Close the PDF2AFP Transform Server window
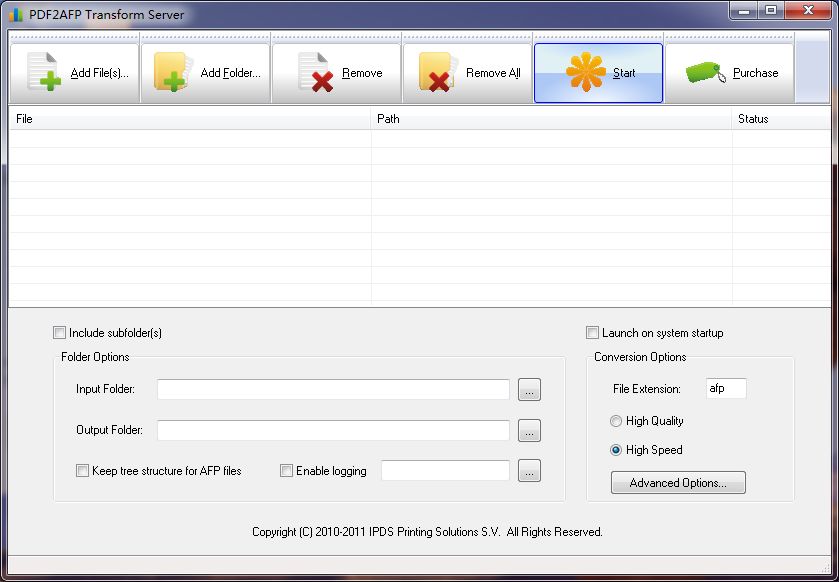 809,10
